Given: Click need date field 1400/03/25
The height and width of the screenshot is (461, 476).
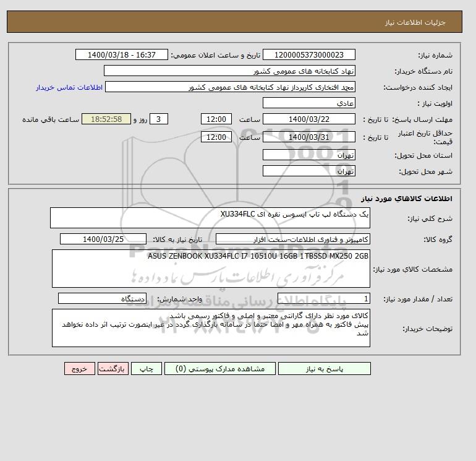Looking at the screenshot, I should pos(103,239).
